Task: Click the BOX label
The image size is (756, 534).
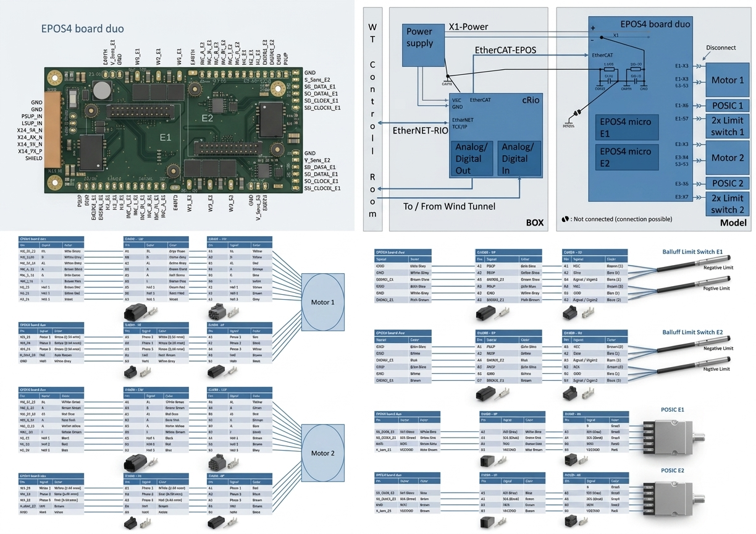Action: coord(534,222)
